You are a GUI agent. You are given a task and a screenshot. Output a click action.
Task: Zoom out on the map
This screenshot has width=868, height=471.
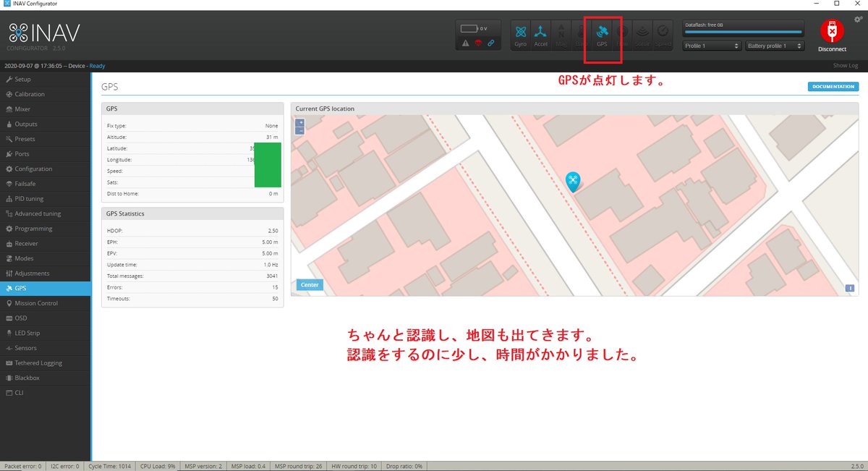click(x=300, y=131)
